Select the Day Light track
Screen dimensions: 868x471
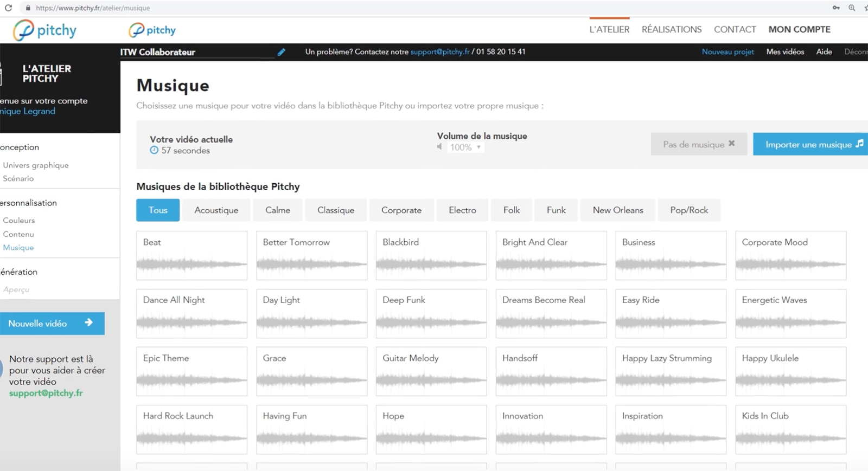tap(311, 313)
